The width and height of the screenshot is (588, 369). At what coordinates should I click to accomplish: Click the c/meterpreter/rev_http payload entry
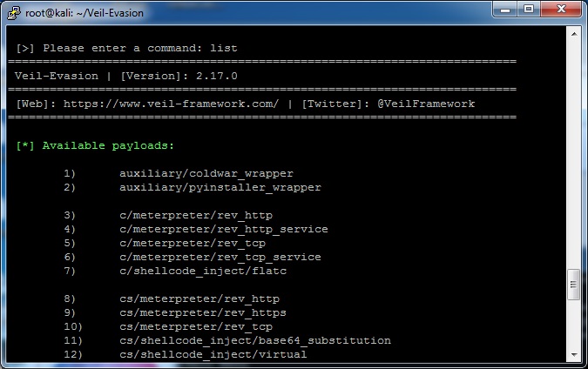(x=196, y=216)
